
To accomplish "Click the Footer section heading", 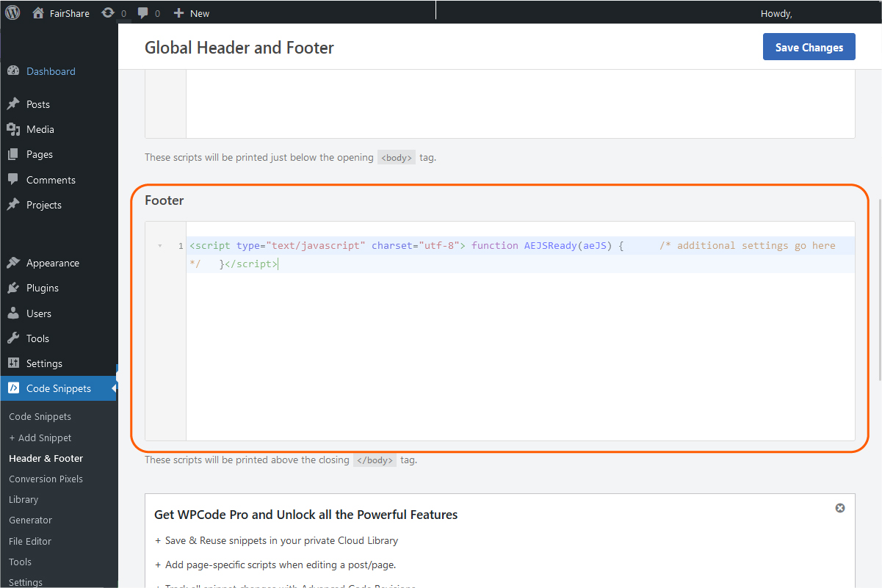I will coord(165,200).
